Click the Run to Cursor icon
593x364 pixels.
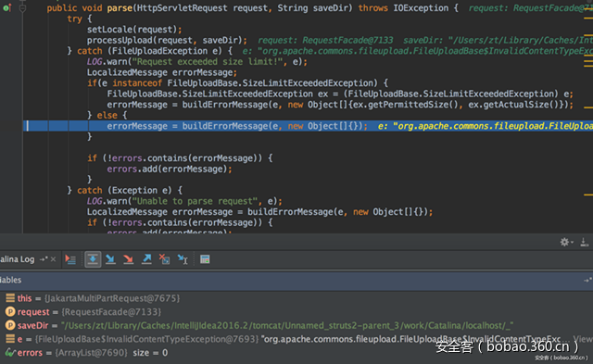(183, 259)
